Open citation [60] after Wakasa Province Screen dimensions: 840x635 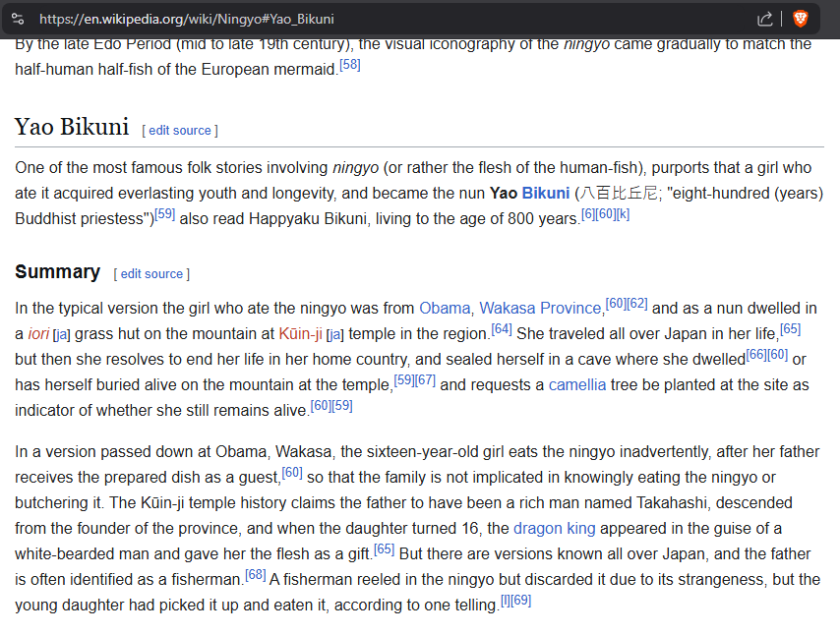pyautogui.click(x=616, y=304)
